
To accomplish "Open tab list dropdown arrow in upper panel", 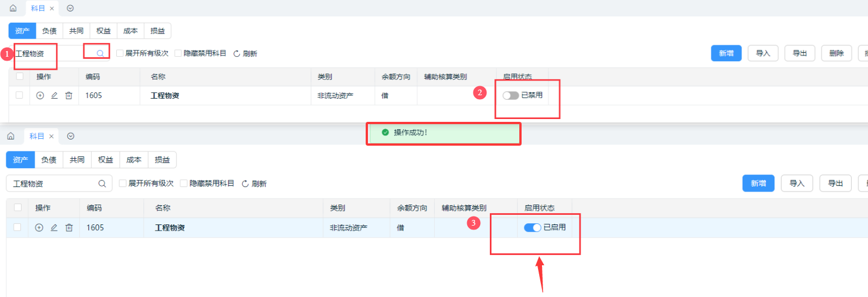I will click(70, 9).
